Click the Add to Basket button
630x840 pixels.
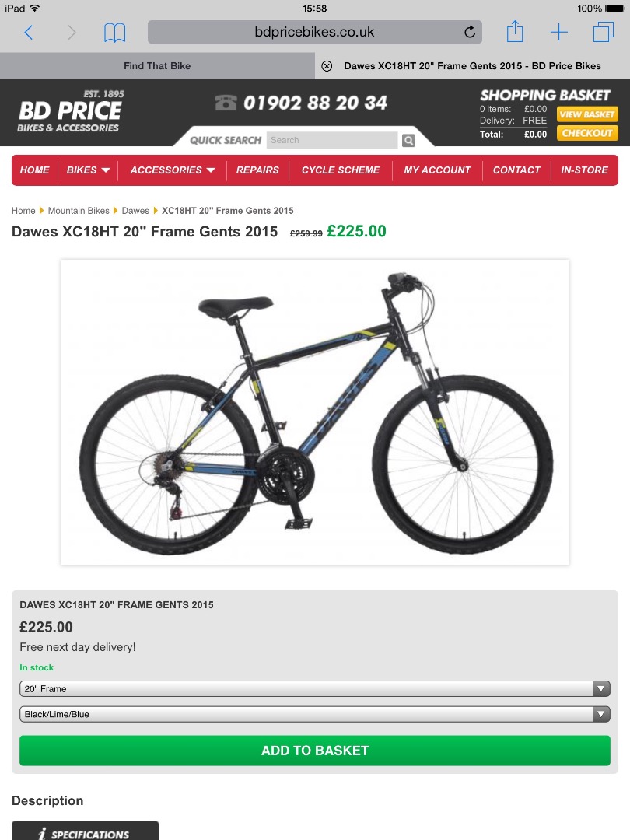[315, 751]
